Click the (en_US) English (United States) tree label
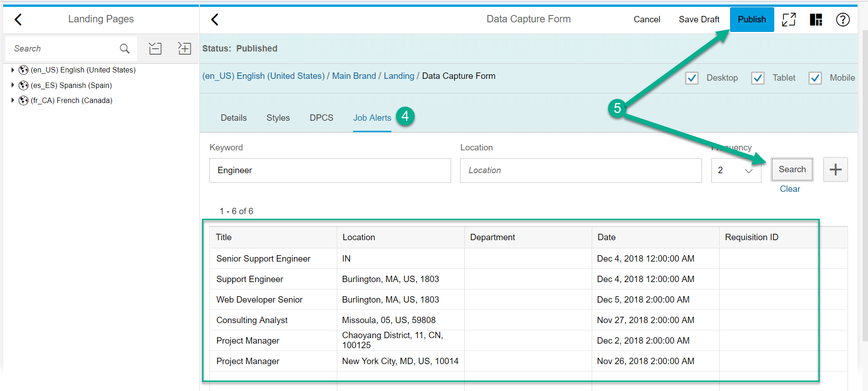Viewport: 868px width, 391px height. tap(83, 70)
